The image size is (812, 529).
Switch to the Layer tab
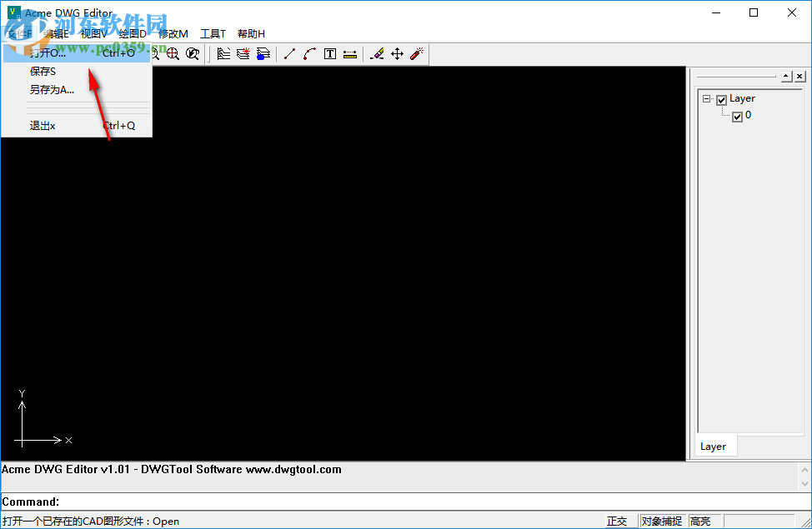tap(714, 446)
